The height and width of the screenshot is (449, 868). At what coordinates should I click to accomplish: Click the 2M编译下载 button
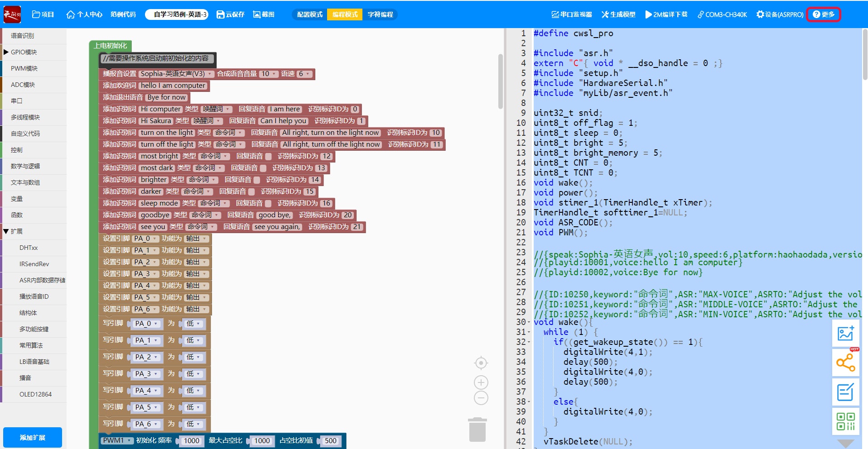click(666, 14)
